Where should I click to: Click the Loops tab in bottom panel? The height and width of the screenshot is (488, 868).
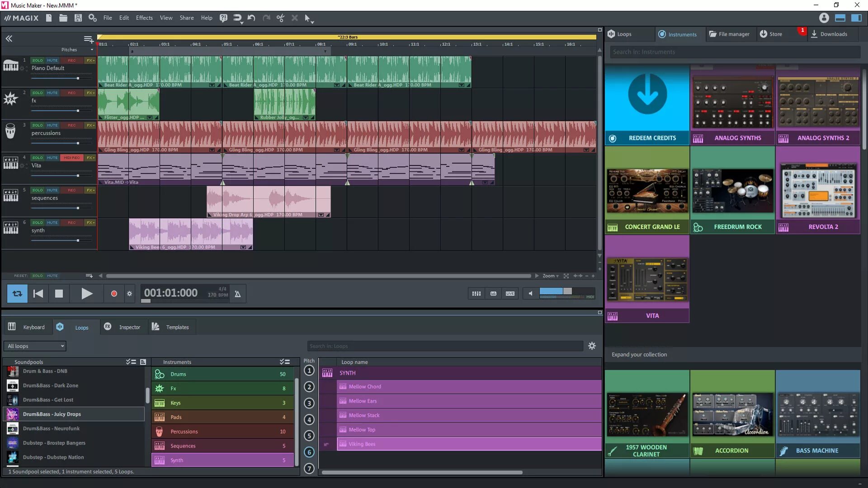coord(82,327)
